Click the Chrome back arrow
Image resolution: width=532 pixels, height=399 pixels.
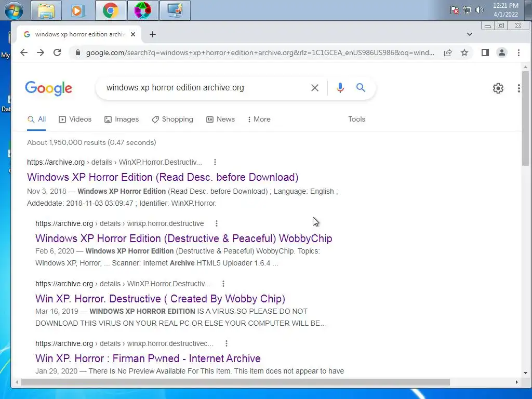[x=24, y=52]
